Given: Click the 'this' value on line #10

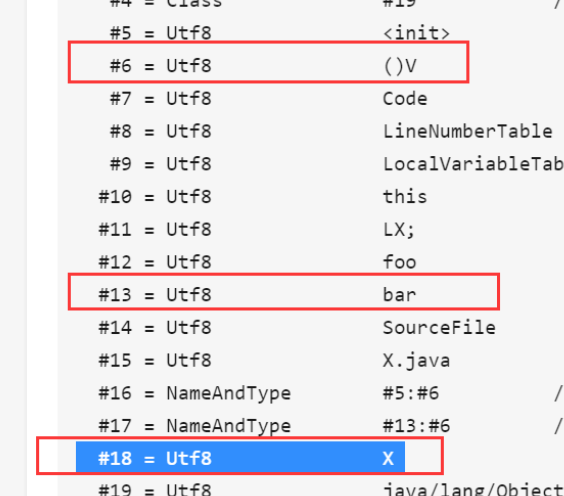Looking at the screenshot, I should point(405,197).
